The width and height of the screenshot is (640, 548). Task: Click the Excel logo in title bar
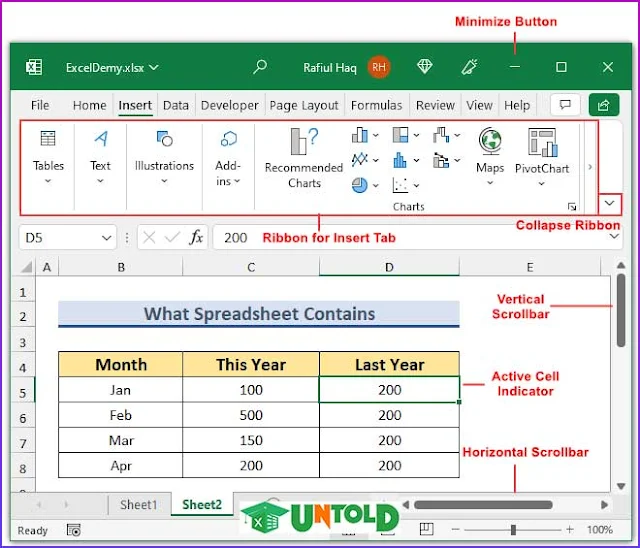[x=34, y=67]
